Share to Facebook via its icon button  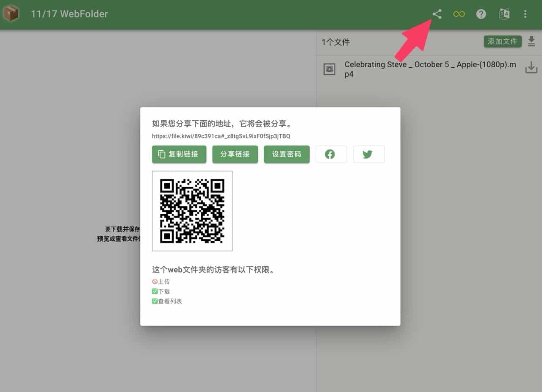click(331, 154)
